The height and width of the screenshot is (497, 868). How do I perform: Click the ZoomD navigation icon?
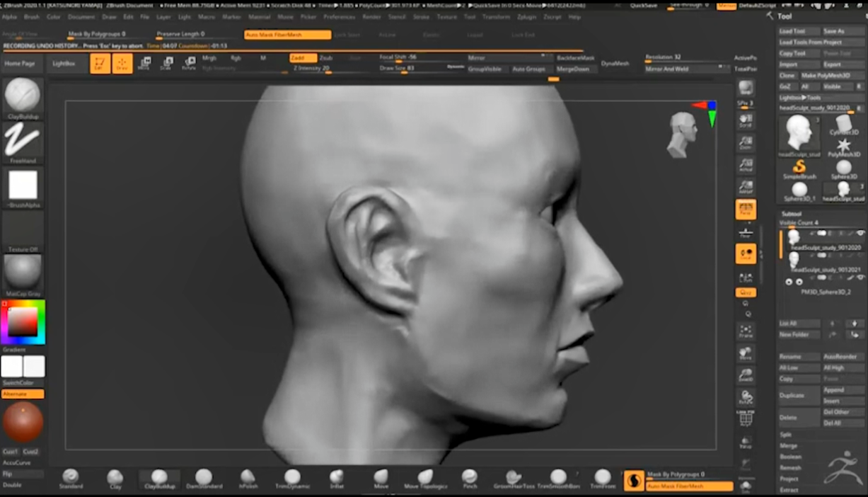[x=746, y=375]
